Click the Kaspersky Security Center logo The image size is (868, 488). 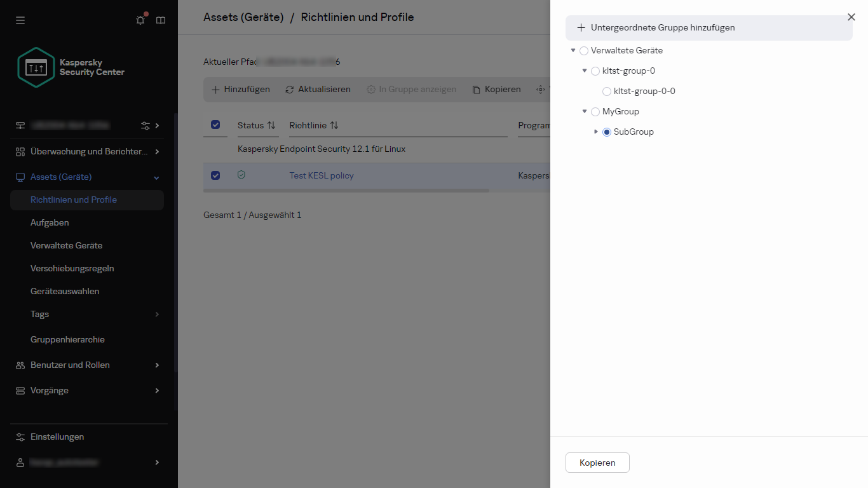coord(71,67)
